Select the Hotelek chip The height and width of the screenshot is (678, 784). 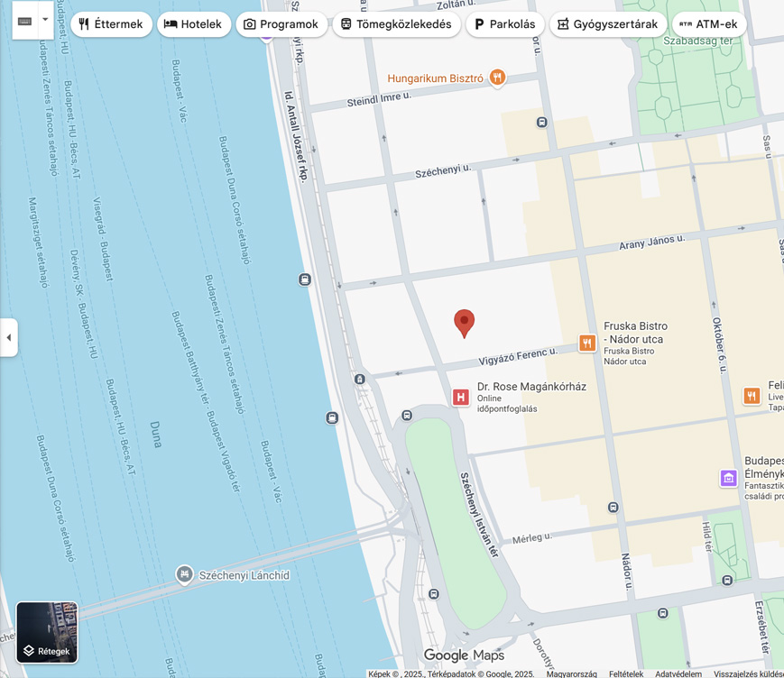click(193, 24)
